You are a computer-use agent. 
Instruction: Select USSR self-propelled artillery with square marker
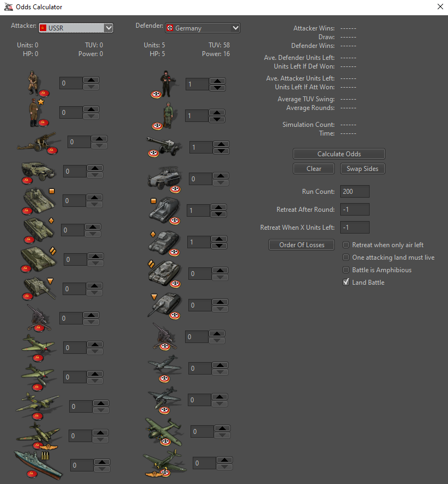[38, 201]
